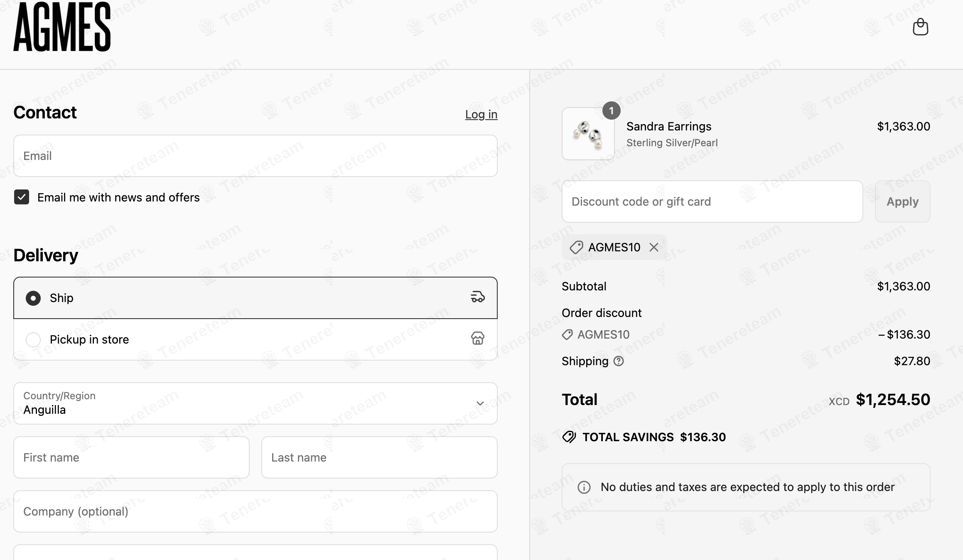
Task: Click the tag icon on AGMES10 chip
Action: (x=576, y=248)
